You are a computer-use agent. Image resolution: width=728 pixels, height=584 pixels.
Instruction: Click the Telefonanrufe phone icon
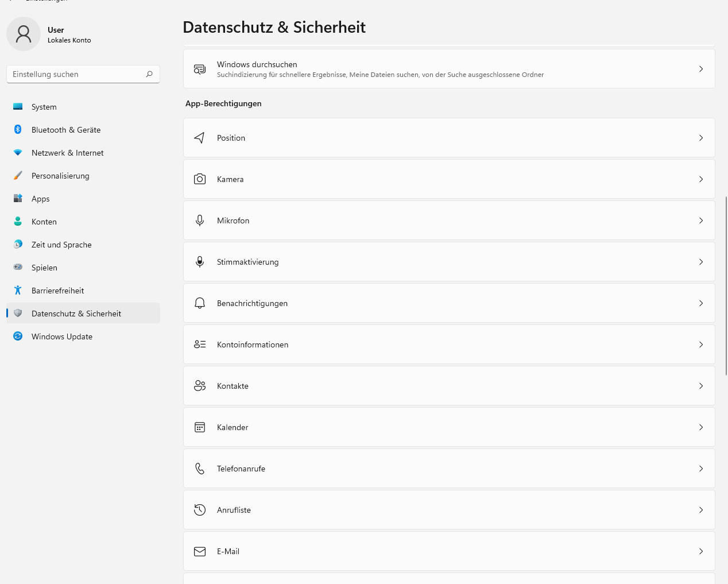click(x=200, y=469)
